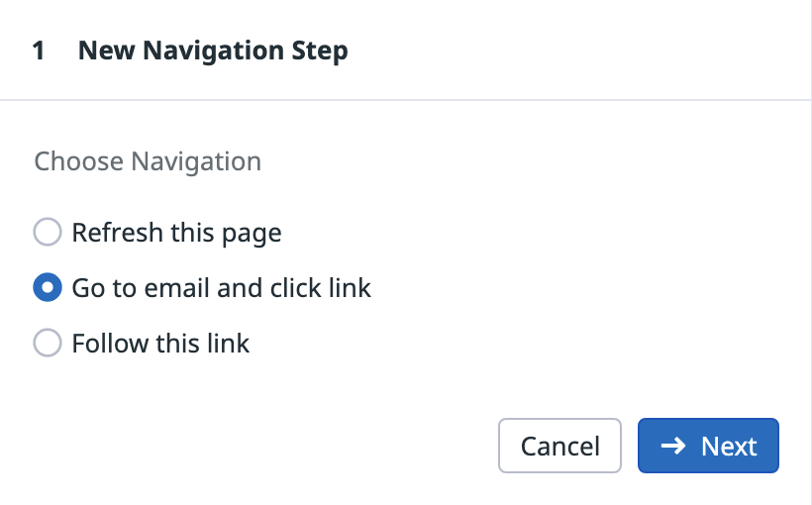812x505 pixels.
Task: Click the "Follow this link" option label
Action: pyautogui.click(x=160, y=344)
